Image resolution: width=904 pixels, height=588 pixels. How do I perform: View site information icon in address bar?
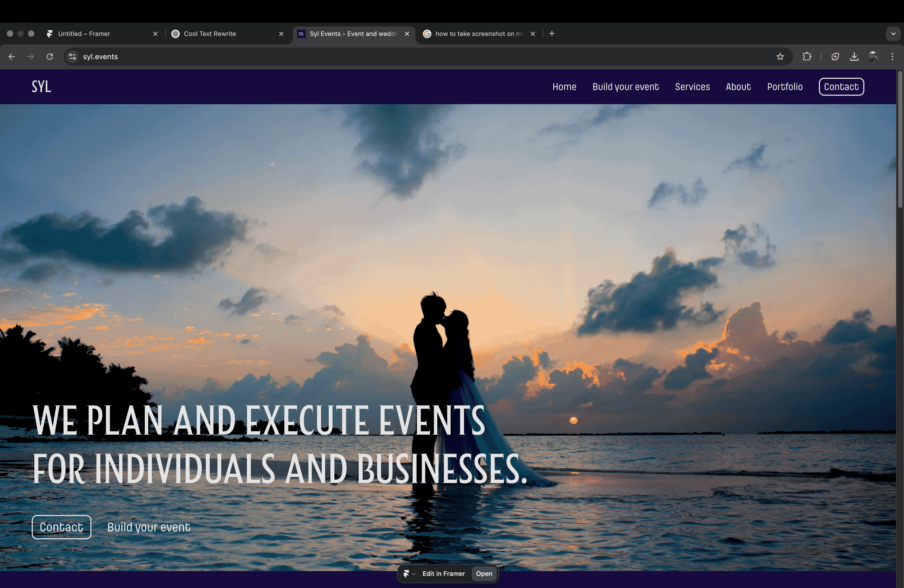pyautogui.click(x=72, y=57)
